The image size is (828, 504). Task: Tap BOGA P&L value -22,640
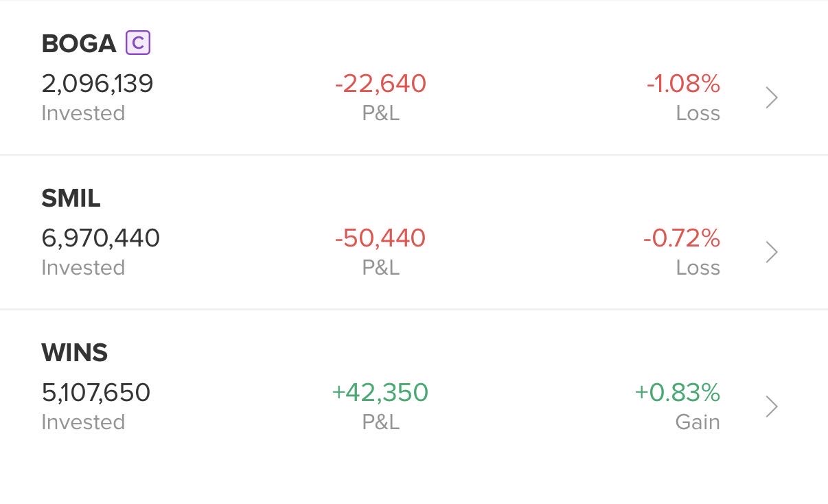(x=380, y=84)
